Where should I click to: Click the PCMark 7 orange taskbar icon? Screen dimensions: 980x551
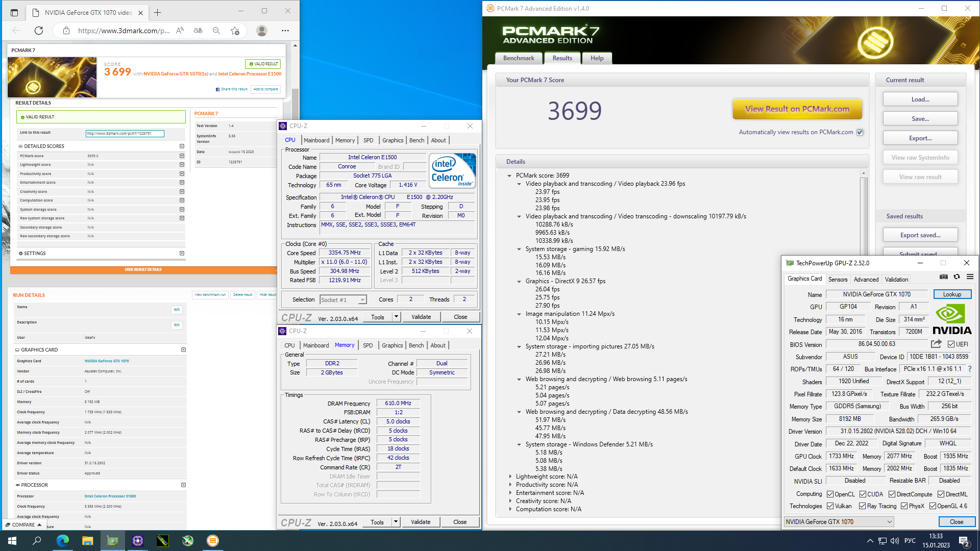click(213, 540)
